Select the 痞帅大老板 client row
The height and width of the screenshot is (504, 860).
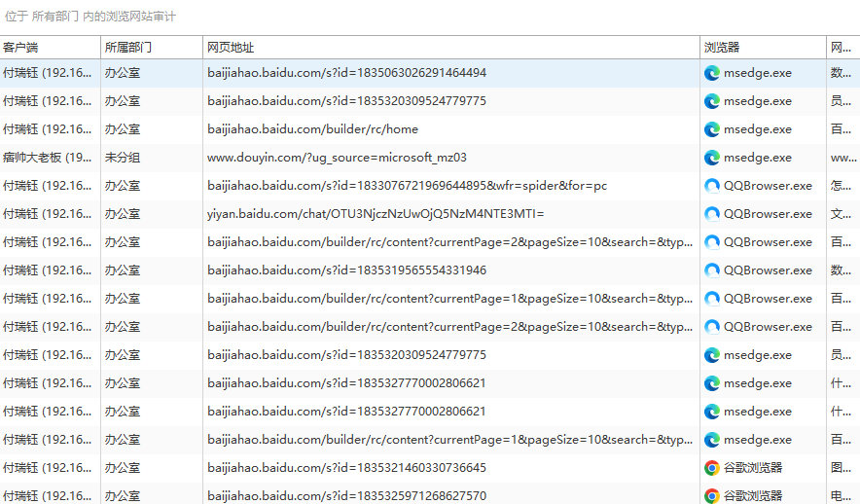(430, 158)
